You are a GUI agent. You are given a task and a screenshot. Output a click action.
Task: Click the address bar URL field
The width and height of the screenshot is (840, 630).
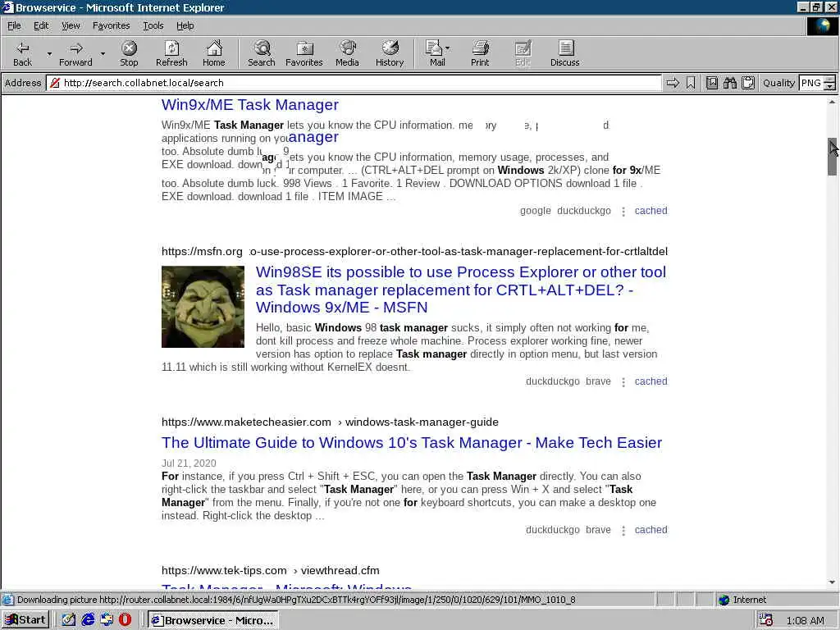(354, 83)
